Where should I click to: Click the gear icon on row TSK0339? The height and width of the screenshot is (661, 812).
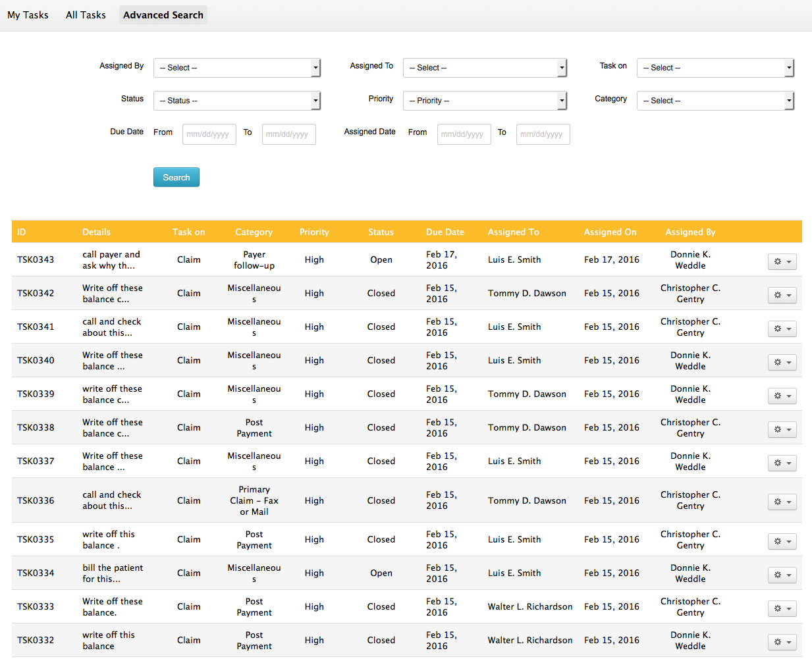click(x=781, y=396)
